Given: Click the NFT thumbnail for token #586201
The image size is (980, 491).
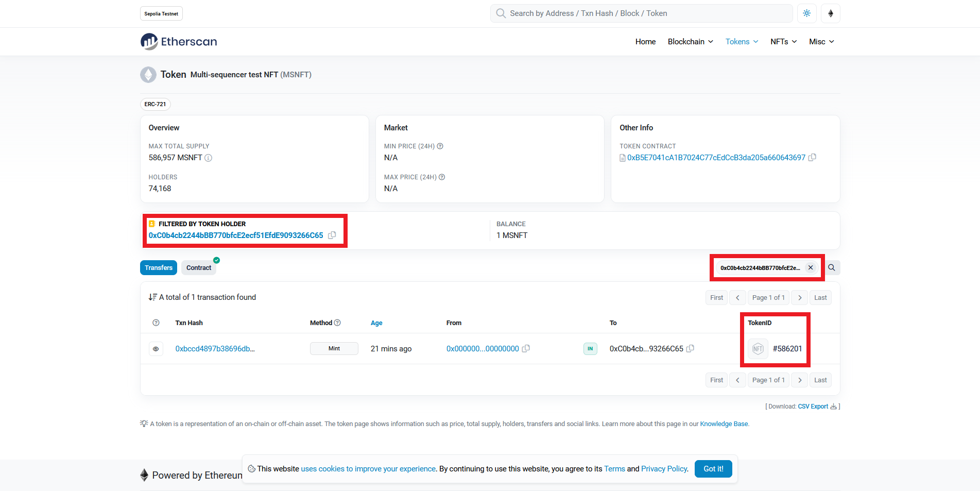Looking at the screenshot, I should tap(758, 349).
